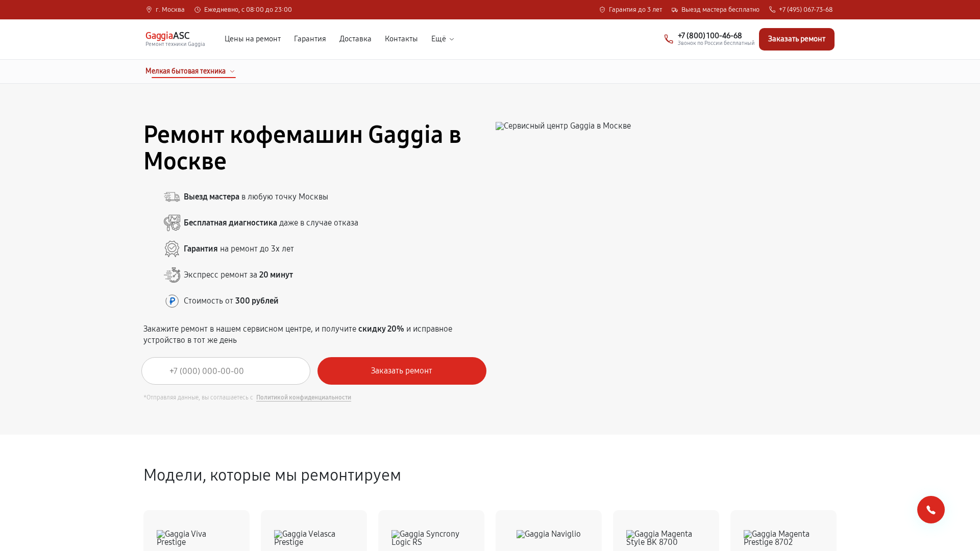Image resolution: width=980 pixels, height=551 pixels.
Task: Expand the Ещё dropdown menu
Action: click(443, 39)
